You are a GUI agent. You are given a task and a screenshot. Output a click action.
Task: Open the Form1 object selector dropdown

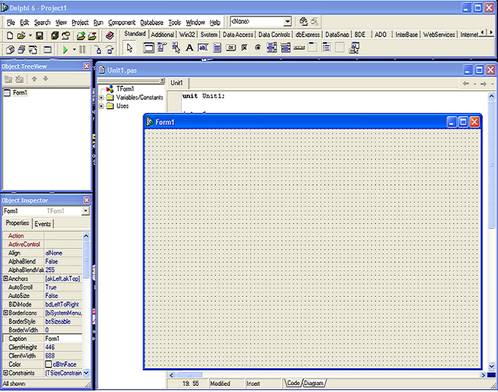pyautogui.click(x=86, y=211)
